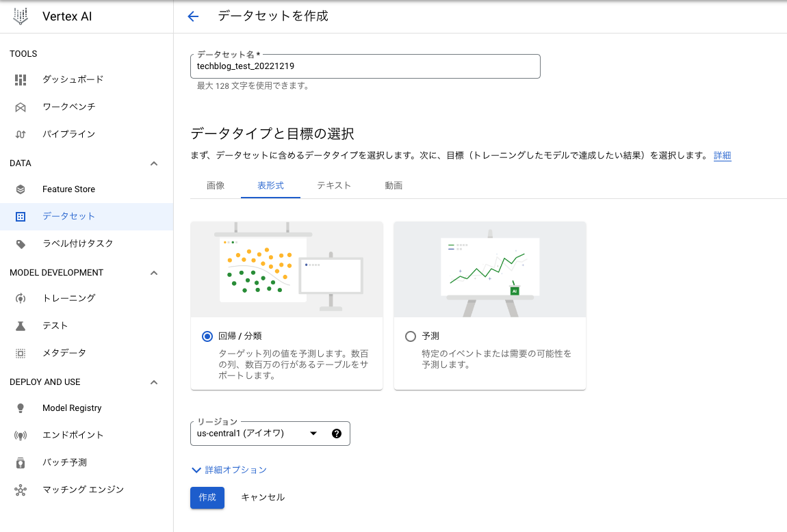
Task: Click the ワークベンチ workbench icon
Action: pos(21,107)
